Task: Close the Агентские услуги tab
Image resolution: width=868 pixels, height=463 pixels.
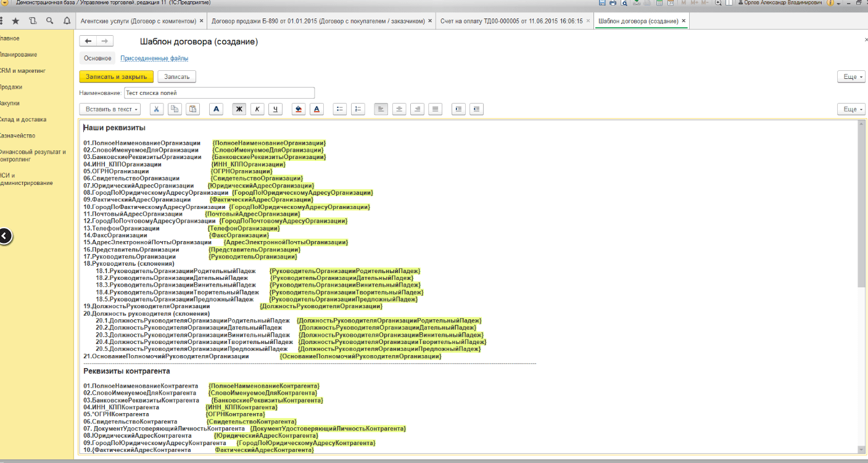Action: [201, 21]
